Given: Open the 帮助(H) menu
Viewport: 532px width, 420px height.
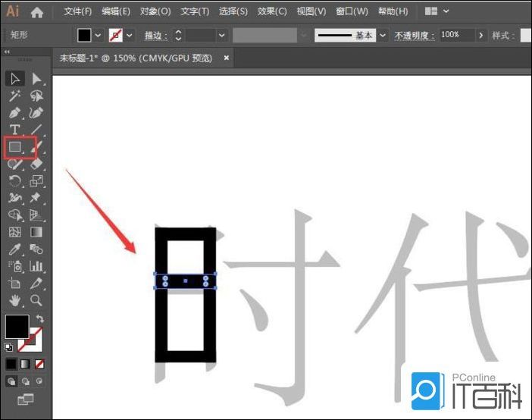Looking at the screenshot, I should [393, 11].
